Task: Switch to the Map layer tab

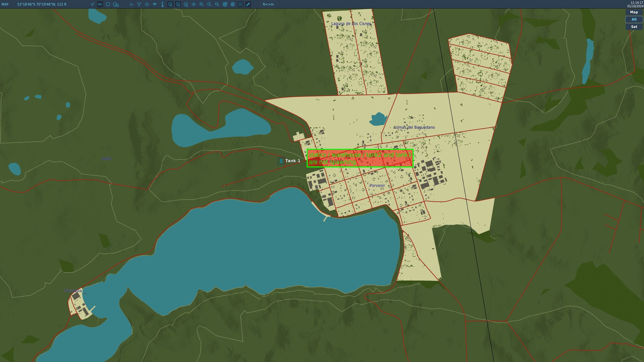Action: click(x=634, y=12)
